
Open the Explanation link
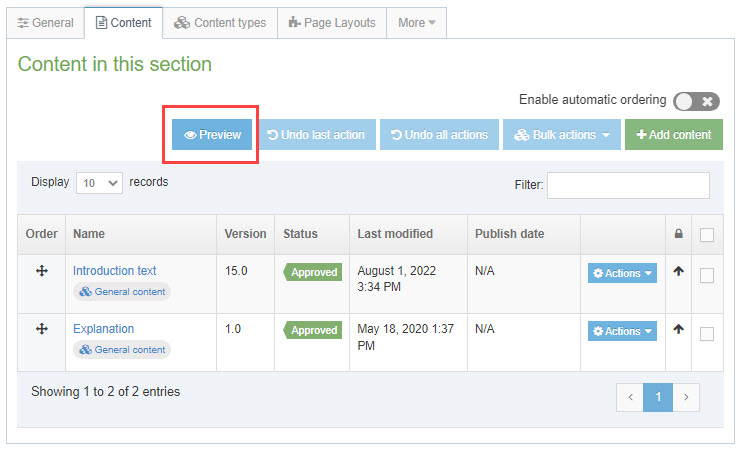[103, 329]
